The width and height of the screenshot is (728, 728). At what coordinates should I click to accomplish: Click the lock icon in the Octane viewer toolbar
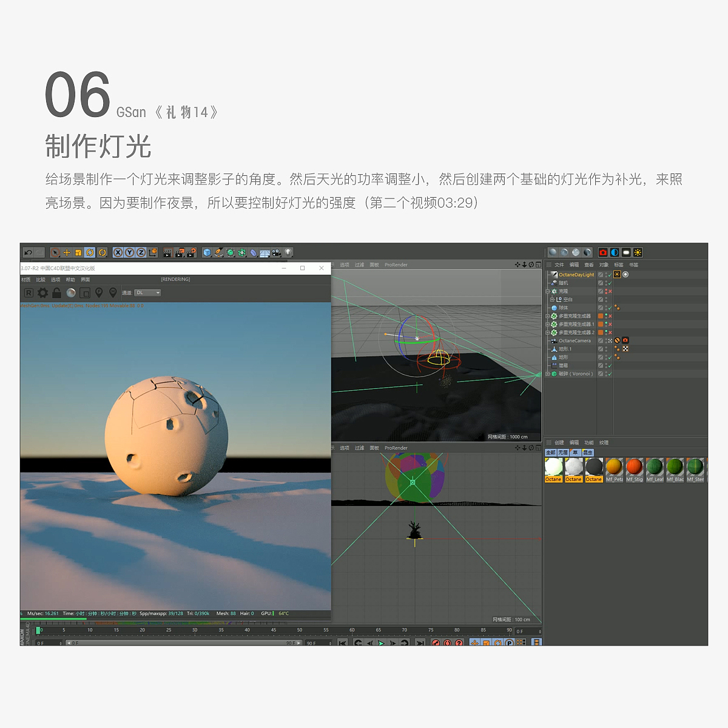click(56, 293)
